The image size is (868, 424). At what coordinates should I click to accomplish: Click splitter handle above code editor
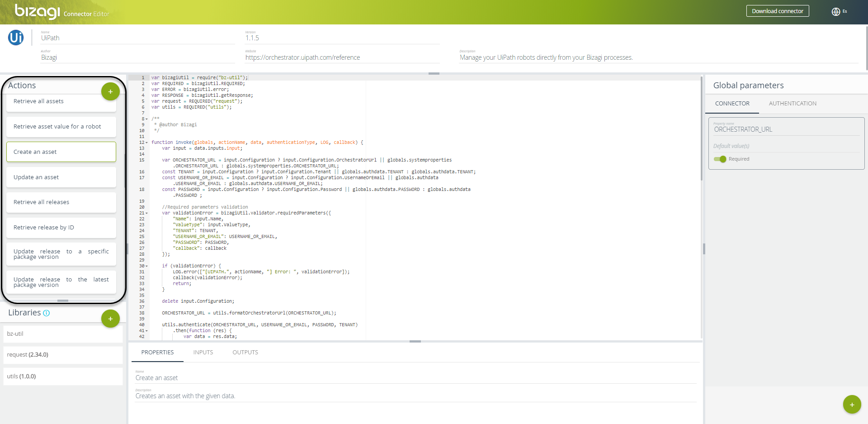click(x=434, y=73)
